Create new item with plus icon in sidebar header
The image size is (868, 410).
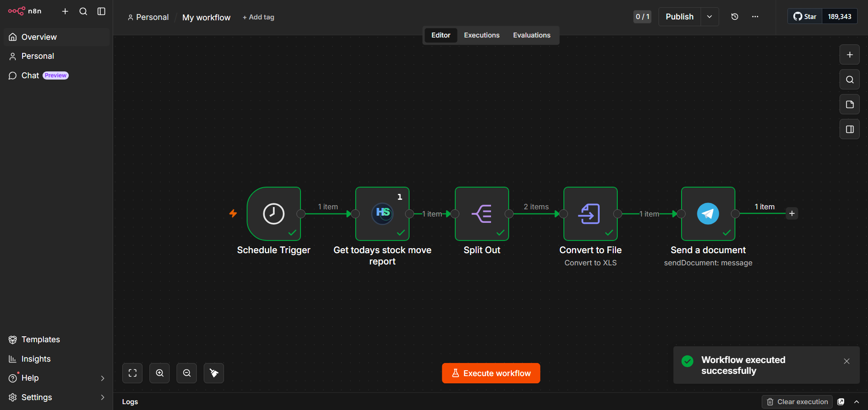click(65, 11)
